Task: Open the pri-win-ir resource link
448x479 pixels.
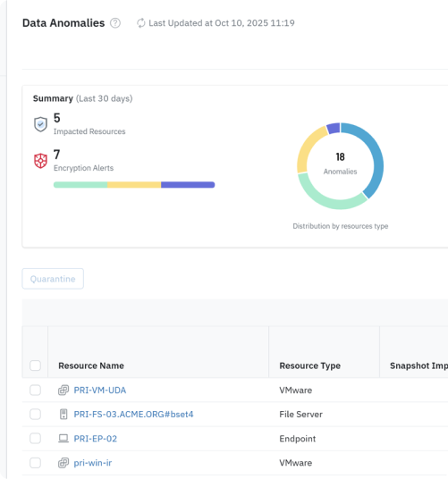Action: 93,463
